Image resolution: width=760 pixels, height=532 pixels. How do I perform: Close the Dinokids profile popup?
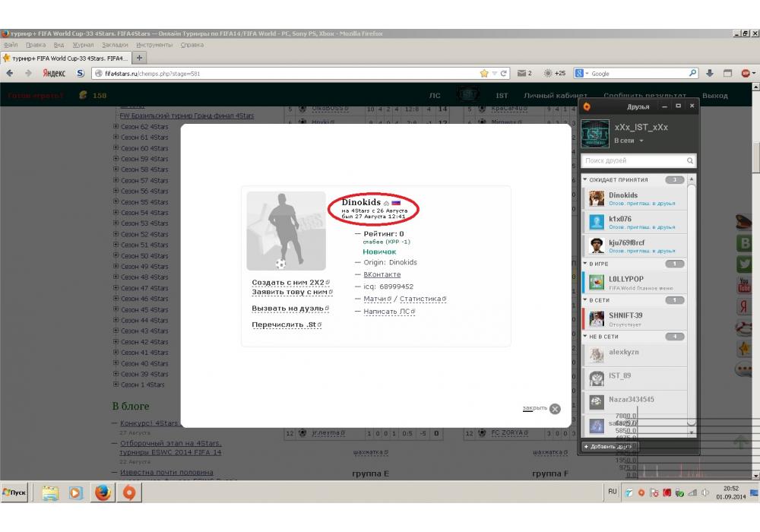click(x=554, y=408)
